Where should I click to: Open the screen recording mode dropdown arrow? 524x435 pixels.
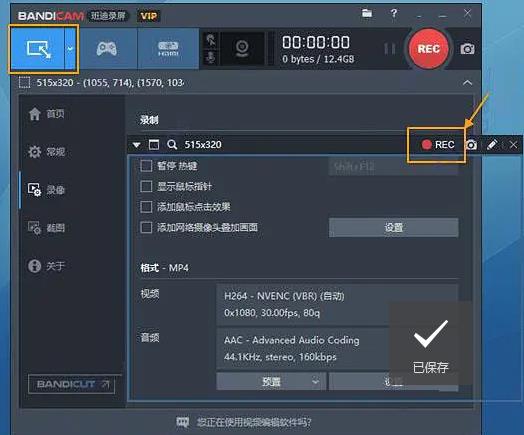click(x=70, y=49)
